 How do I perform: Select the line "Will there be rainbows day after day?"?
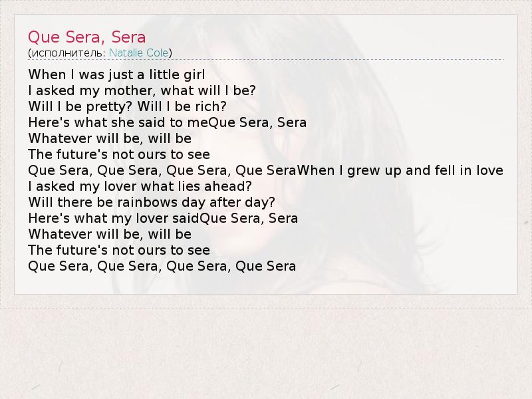coord(152,202)
